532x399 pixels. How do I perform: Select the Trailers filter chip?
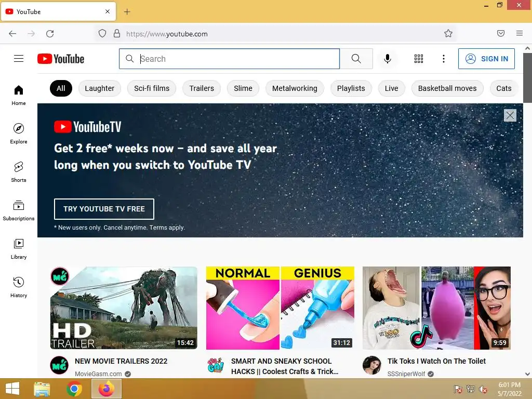202,88
